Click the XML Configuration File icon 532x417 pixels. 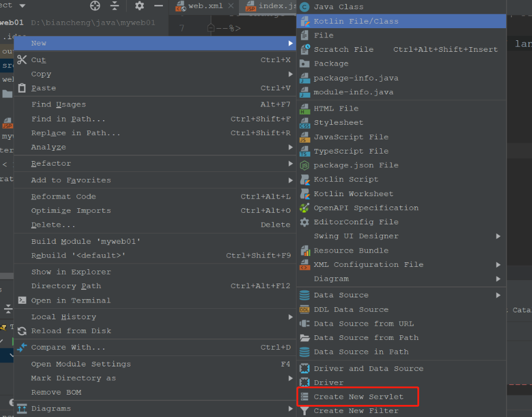[305, 265]
